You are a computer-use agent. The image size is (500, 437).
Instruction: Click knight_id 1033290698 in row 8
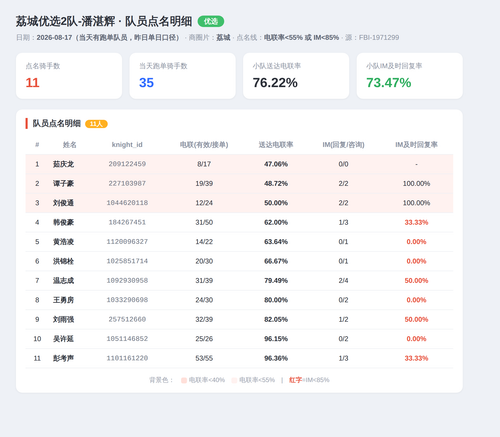[x=127, y=300]
